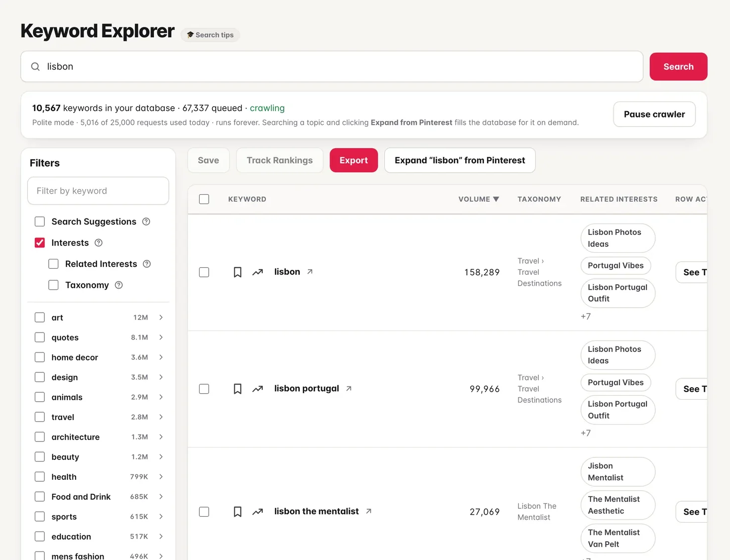
Task: Focus the Filter by keyword field
Action: [98, 191]
